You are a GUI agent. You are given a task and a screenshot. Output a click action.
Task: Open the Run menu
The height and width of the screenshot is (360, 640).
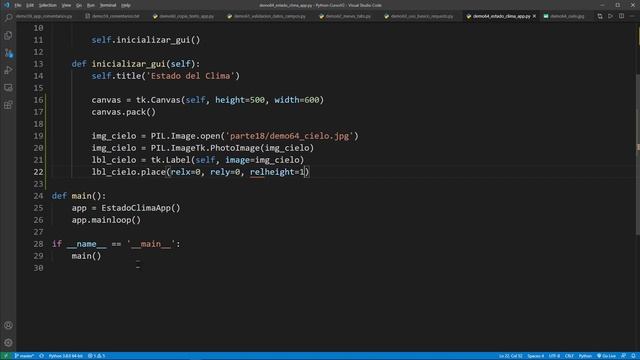click(x=91, y=5)
